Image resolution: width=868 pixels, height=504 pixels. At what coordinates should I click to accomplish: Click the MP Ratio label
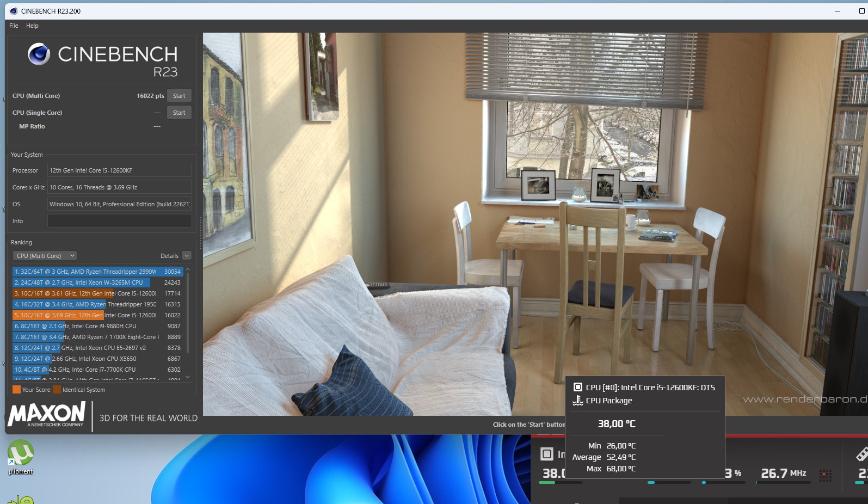click(32, 126)
